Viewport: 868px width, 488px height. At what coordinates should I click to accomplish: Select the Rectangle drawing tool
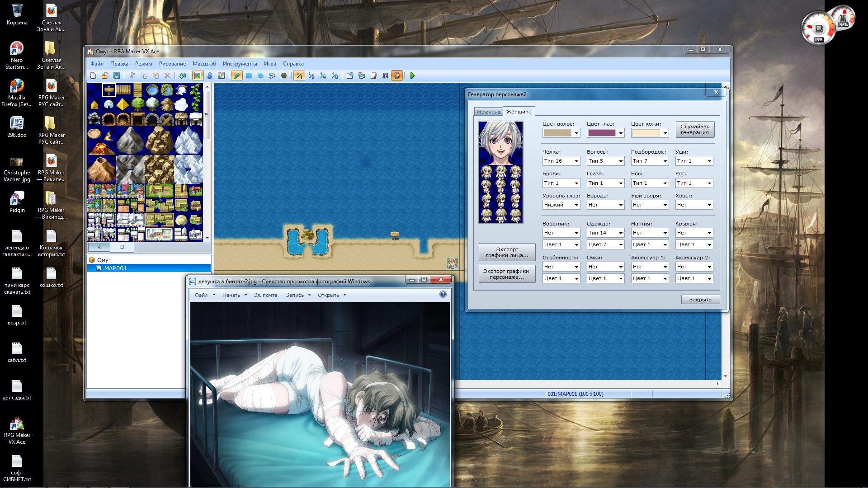249,76
